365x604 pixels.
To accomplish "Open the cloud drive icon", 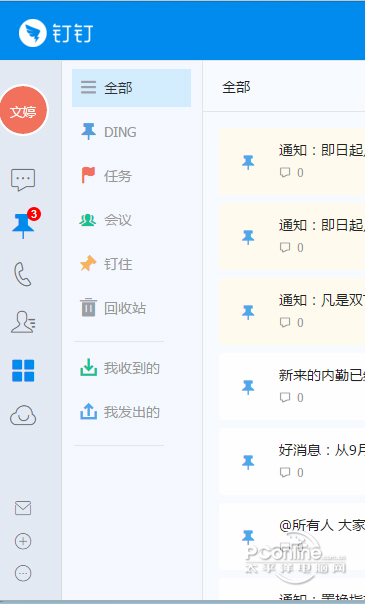I will (23, 416).
